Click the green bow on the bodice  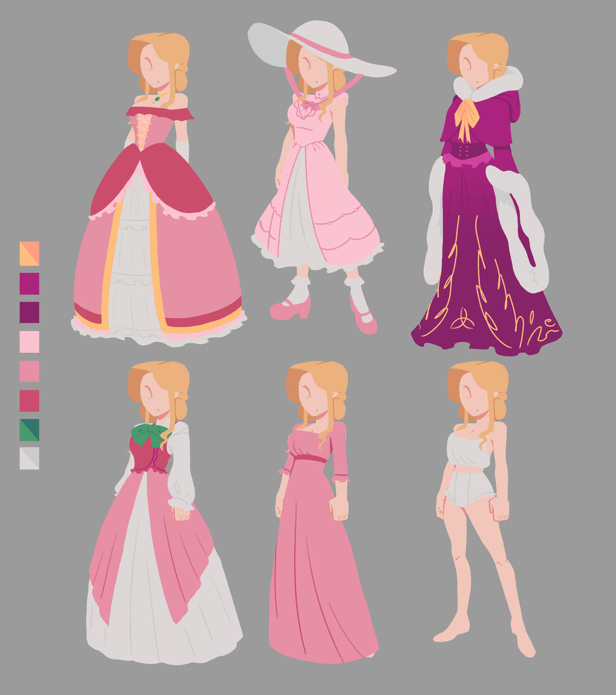149,434
